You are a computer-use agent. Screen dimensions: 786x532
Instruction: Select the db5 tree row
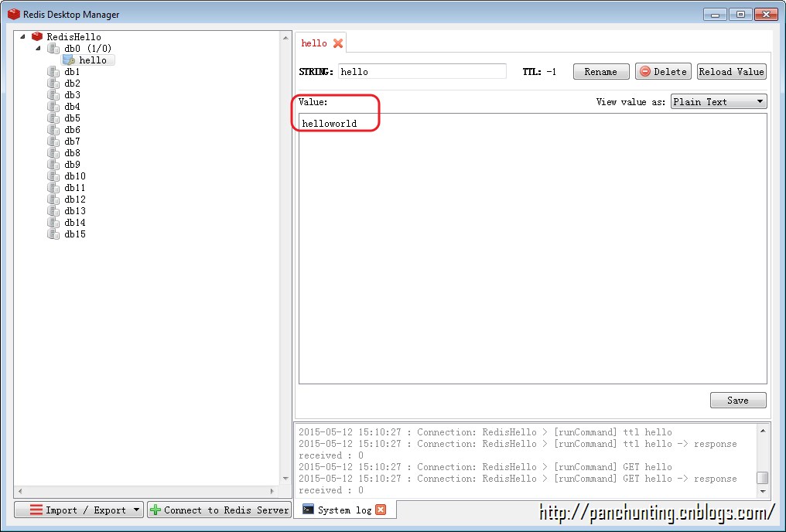pos(72,118)
